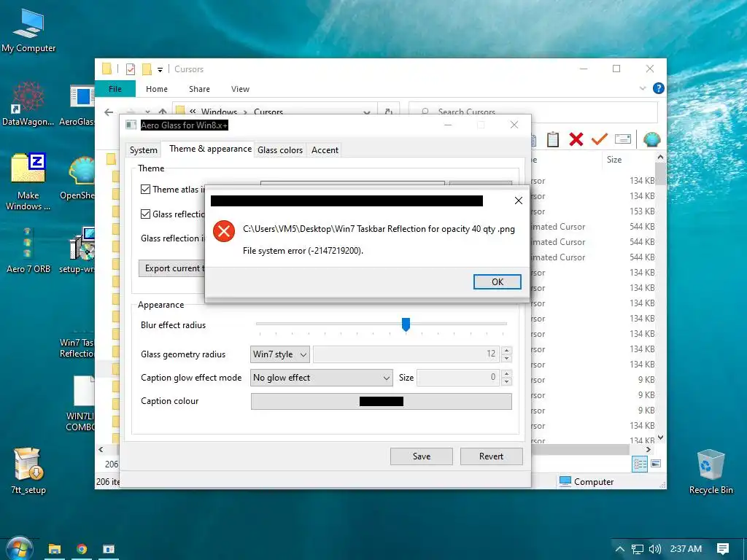Open the Action Center notification icon
This screenshot has height=560, width=747.
coord(723,549)
